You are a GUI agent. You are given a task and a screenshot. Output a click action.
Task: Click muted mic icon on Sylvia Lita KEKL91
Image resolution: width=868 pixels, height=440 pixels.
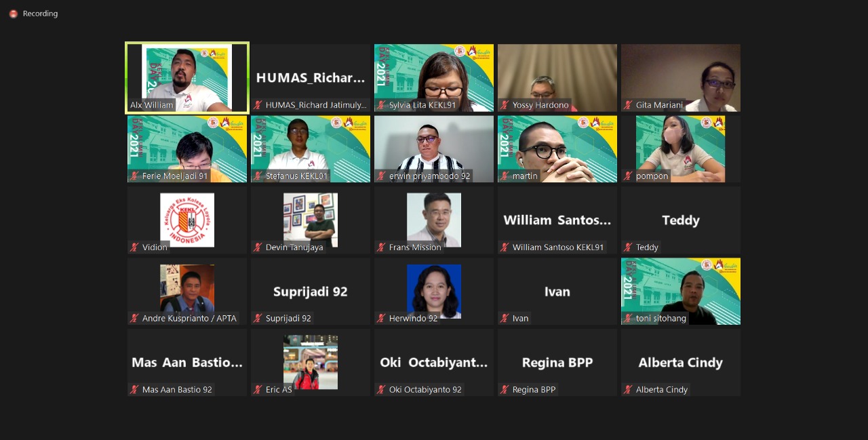click(382, 105)
